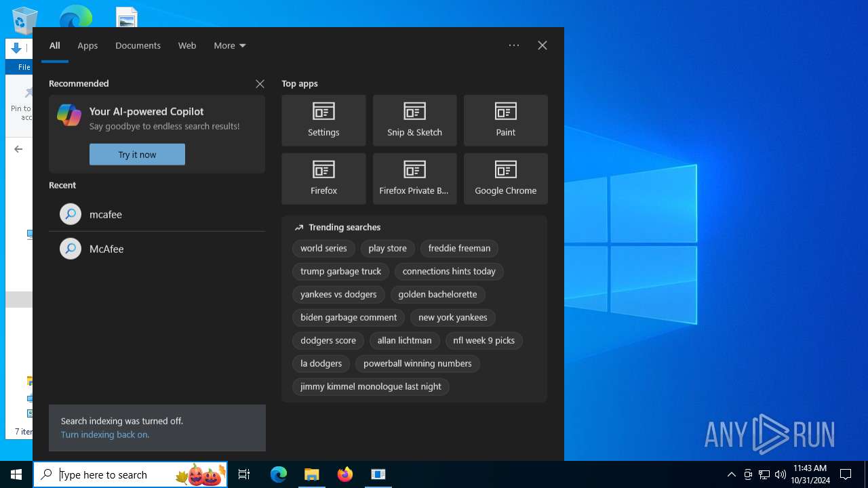Viewport: 868px width, 488px height.
Task: Open the File menu in File Explorer
Action: tap(24, 67)
